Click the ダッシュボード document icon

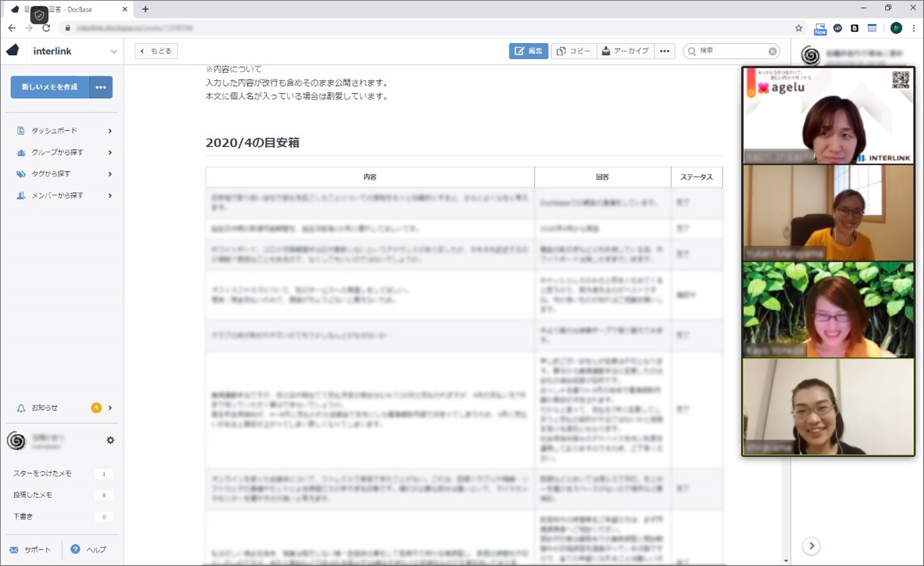tap(21, 131)
